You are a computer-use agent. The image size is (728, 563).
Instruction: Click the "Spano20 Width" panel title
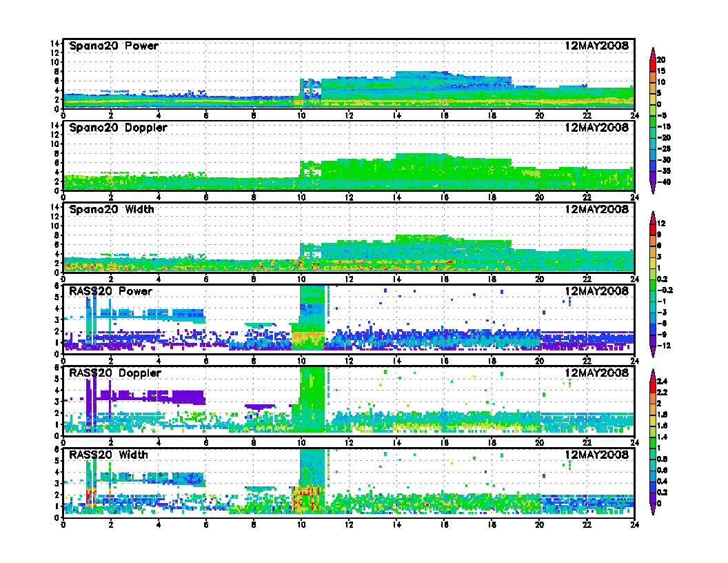[112, 210]
